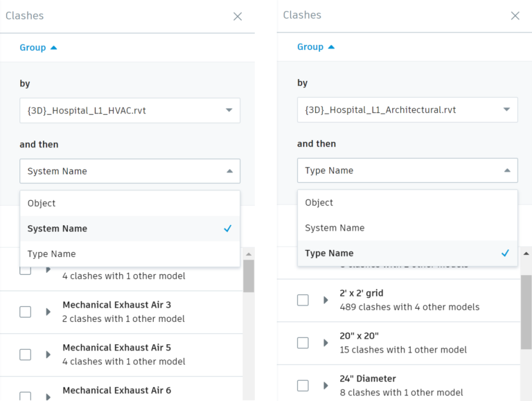Viewport: 532px width, 401px height.
Task: Expand the Mechanical Exhaust Air 5 group
Action: (x=48, y=355)
